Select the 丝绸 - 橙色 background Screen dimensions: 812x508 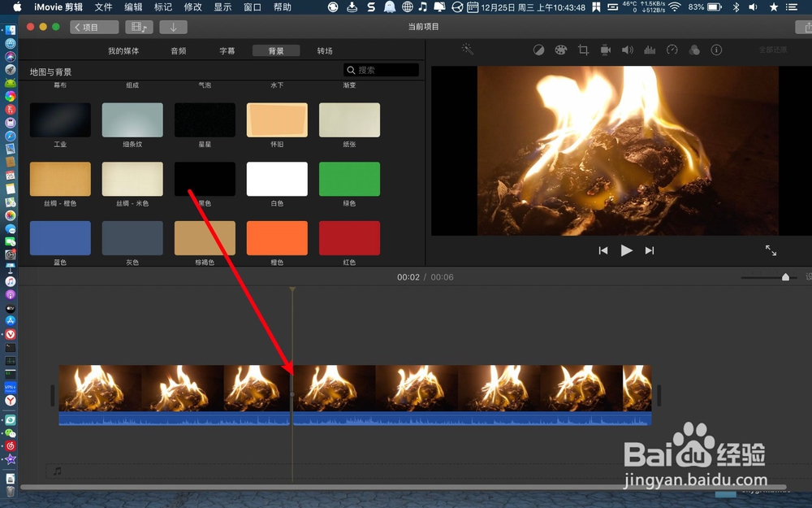coord(60,179)
